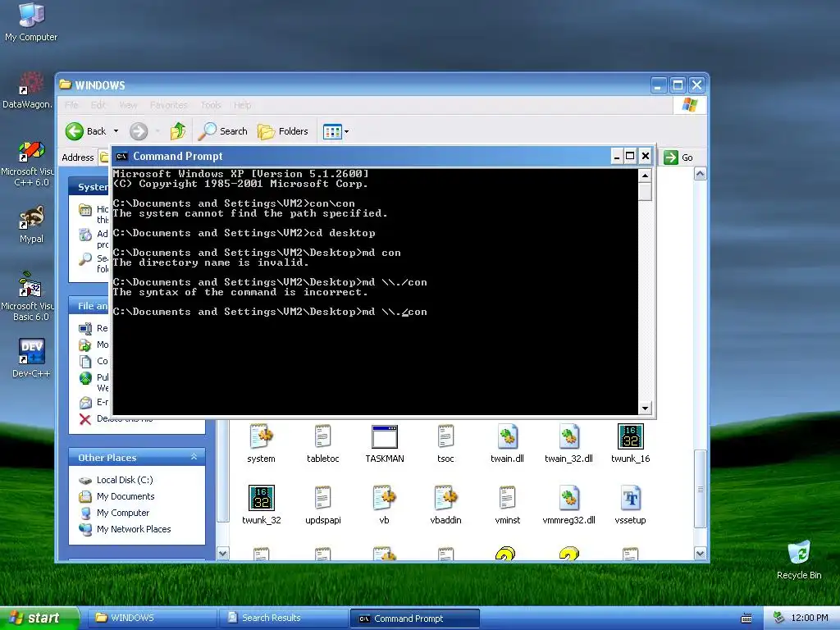Click the Command Prompt taskbar button

tap(414, 619)
